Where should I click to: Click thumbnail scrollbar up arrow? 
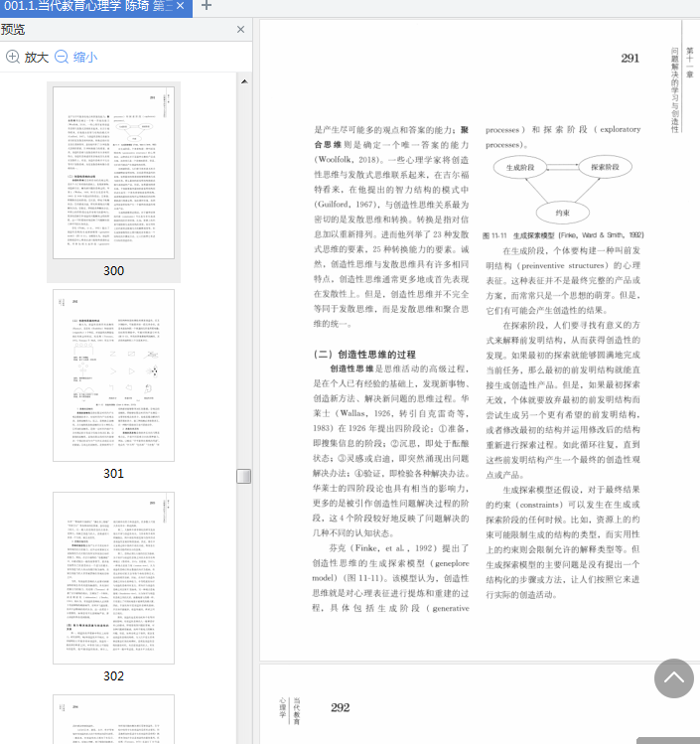tap(244, 81)
